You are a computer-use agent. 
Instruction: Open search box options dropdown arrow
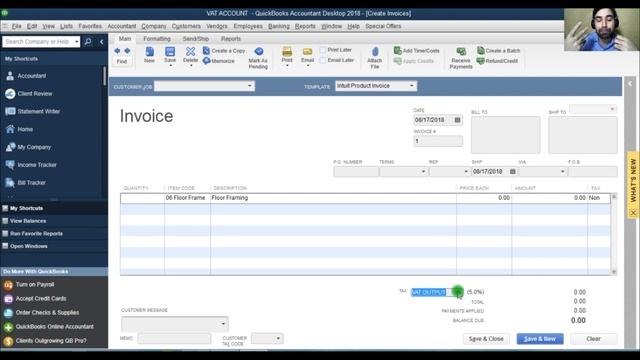(77, 42)
